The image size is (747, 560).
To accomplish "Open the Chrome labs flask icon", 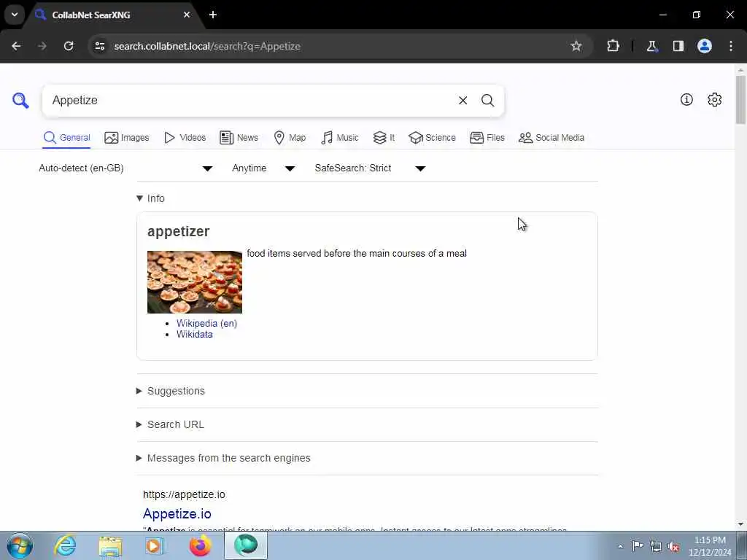I will click(651, 46).
